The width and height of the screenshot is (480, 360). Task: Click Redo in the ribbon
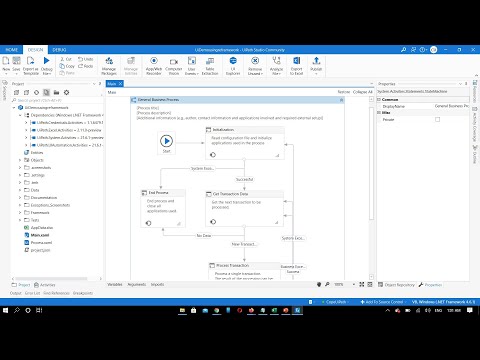[86, 66]
